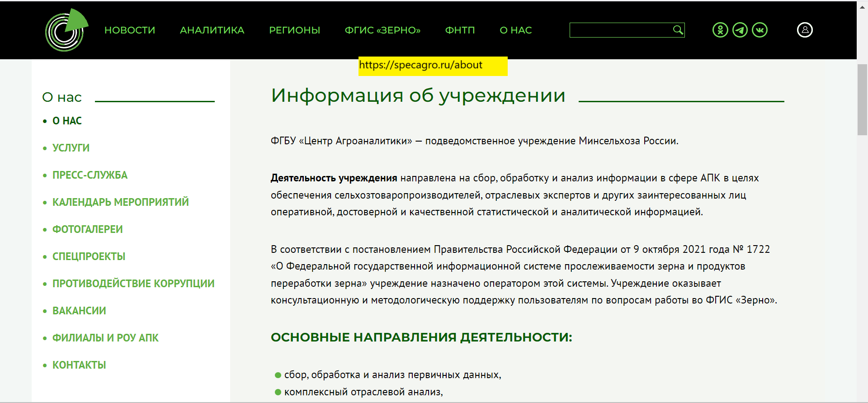Open the О НАС top menu item
This screenshot has width=868, height=403.
(x=516, y=30)
